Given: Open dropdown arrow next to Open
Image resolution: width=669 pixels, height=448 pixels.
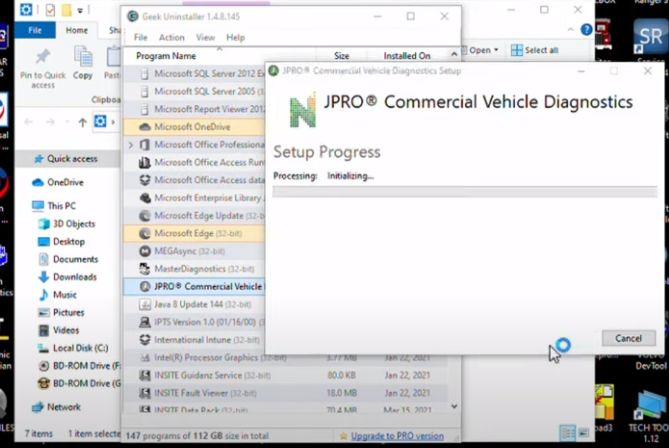Looking at the screenshot, I should 496,50.
